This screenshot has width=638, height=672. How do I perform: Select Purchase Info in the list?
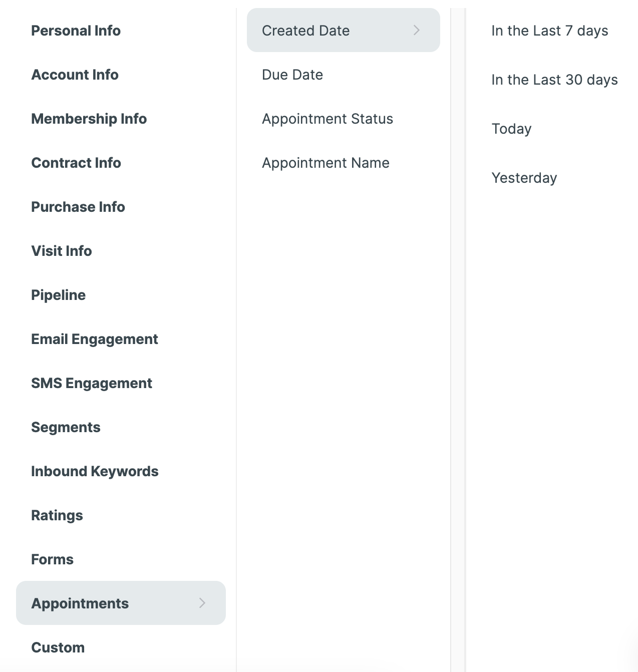78,207
